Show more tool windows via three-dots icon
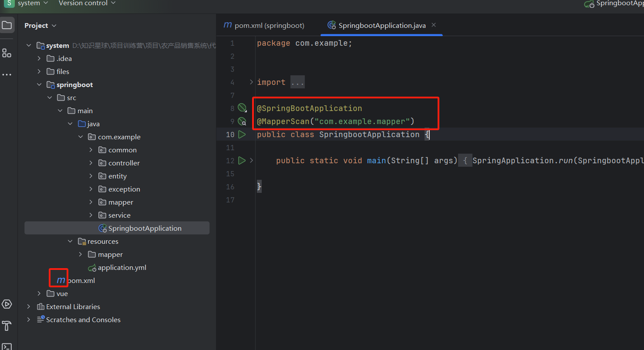 tap(7, 75)
